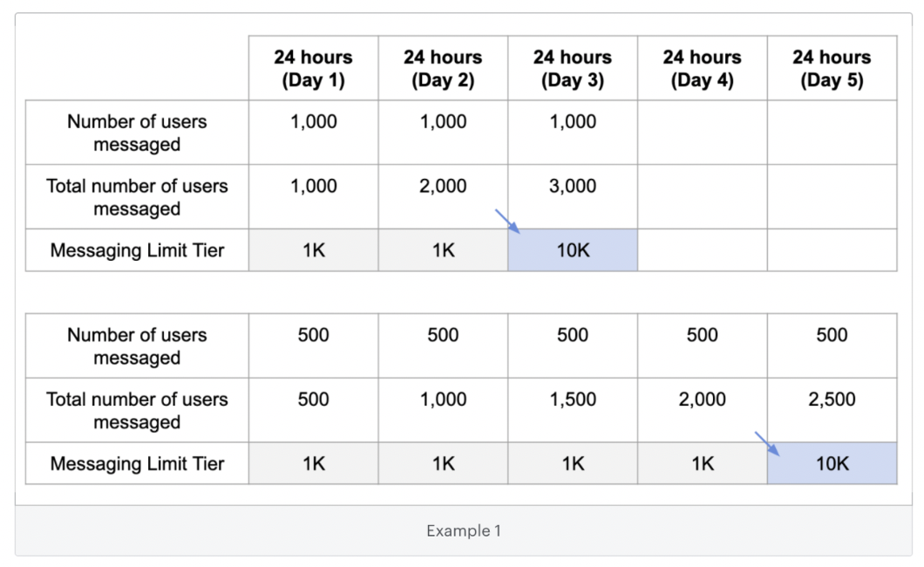
Task: Select the cell showing 2,500 total users
Action: pyautogui.click(x=832, y=400)
